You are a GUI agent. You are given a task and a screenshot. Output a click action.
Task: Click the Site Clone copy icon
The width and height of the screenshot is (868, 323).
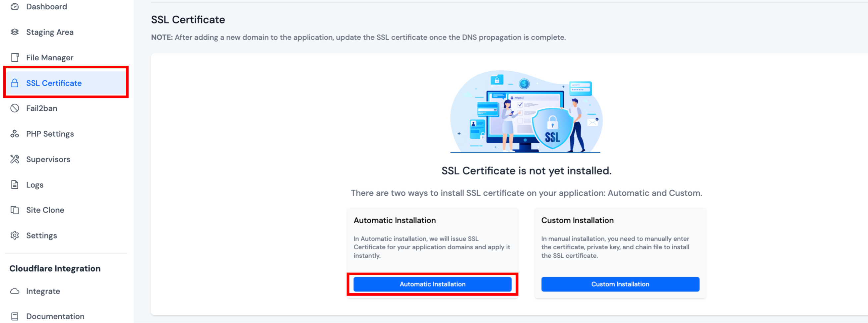[15, 210]
